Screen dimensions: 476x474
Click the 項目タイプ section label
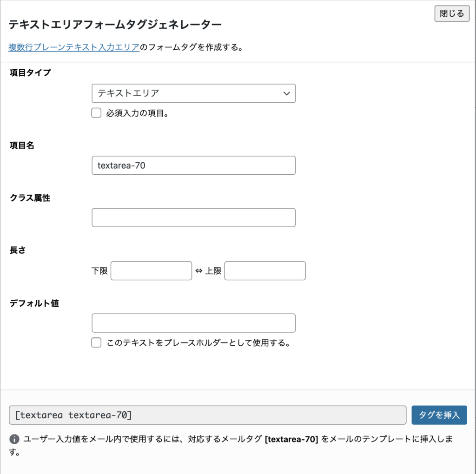point(30,72)
